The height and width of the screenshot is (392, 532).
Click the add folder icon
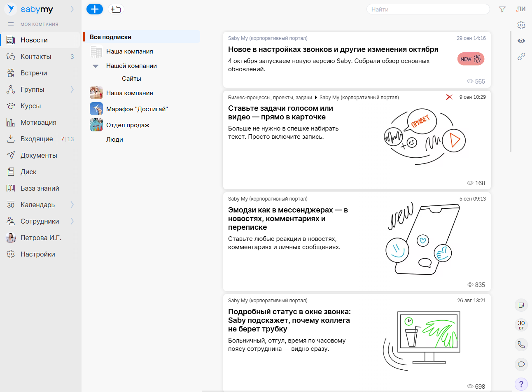point(116,9)
